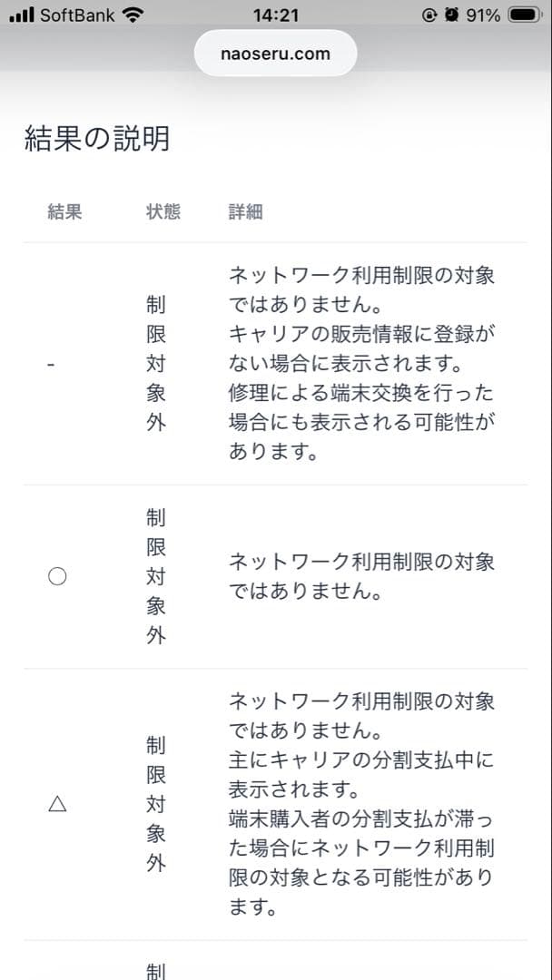This screenshot has width=552, height=980.
Task: Tap the 制限対象外 label beside the triangle symbol
Action: (x=154, y=804)
